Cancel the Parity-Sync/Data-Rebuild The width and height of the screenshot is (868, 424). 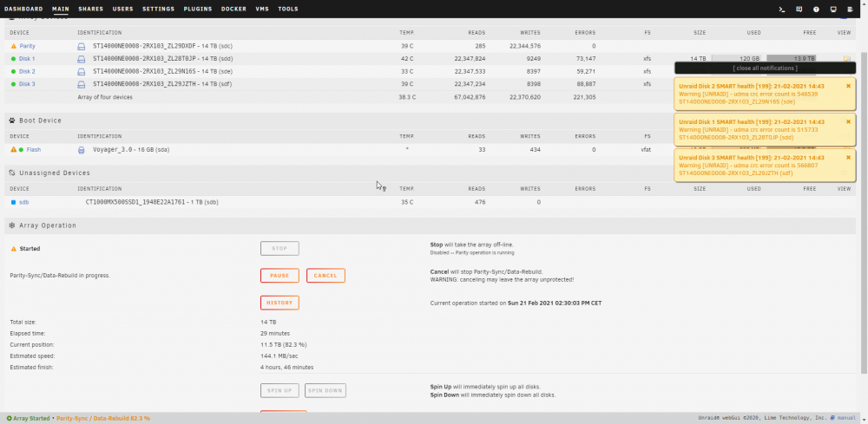coord(325,275)
